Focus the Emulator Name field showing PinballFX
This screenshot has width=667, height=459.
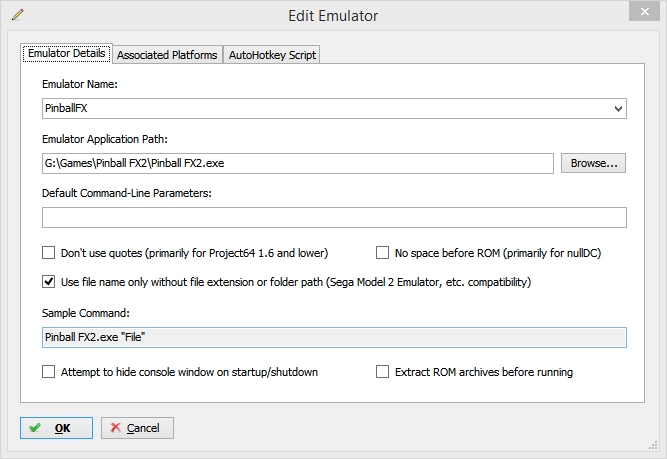pyautogui.click(x=334, y=108)
